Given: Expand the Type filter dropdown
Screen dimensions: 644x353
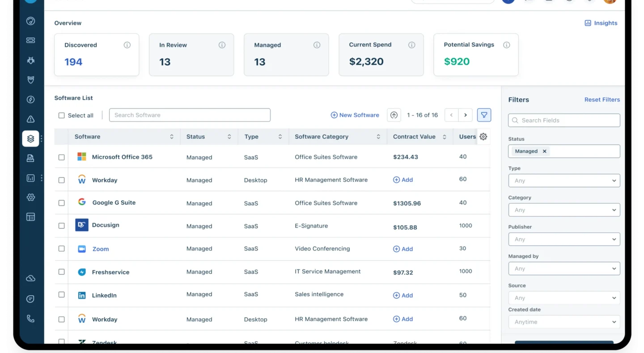Looking at the screenshot, I should pos(564,181).
